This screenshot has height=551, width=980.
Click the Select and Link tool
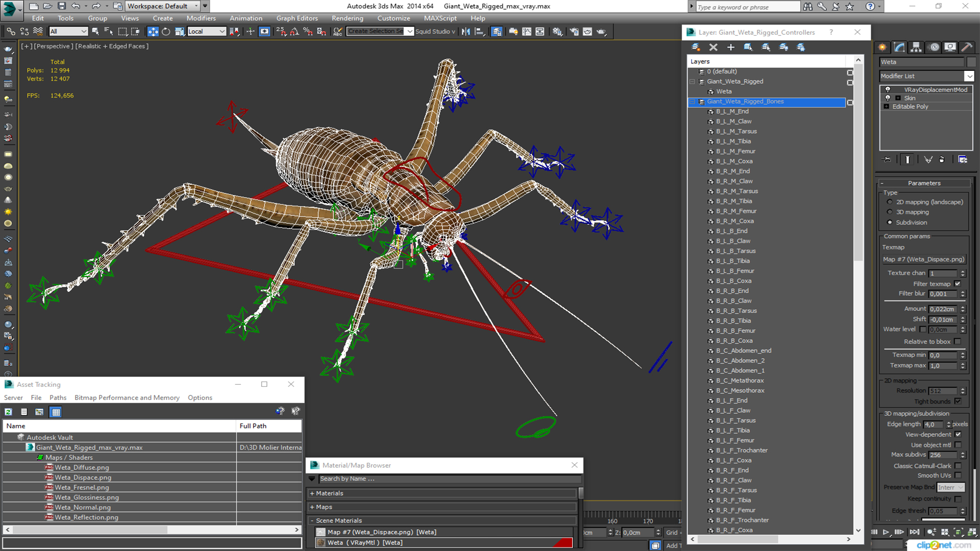pyautogui.click(x=11, y=32)
